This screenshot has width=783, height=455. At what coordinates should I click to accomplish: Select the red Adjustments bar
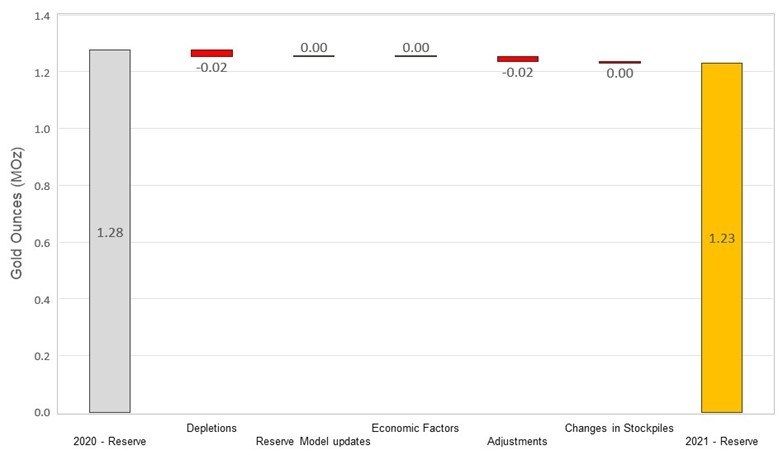coord(517,59)
